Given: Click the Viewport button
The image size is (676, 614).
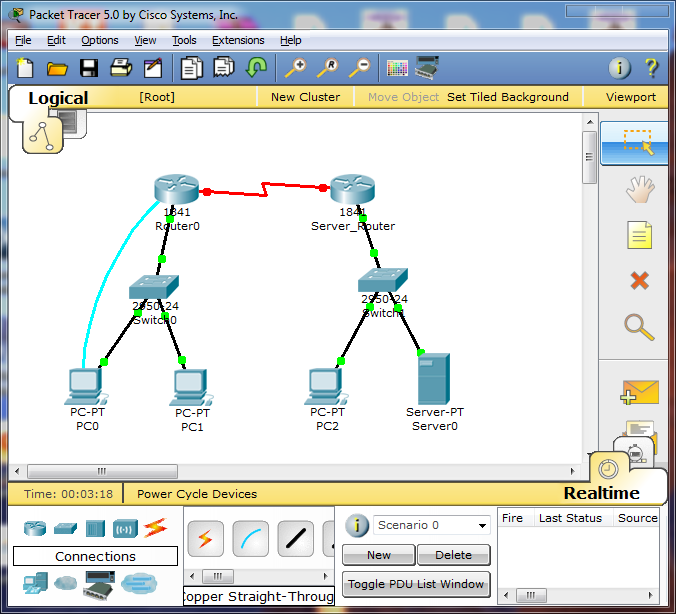Looking at the screenshot, I should (x=631, y=97).
